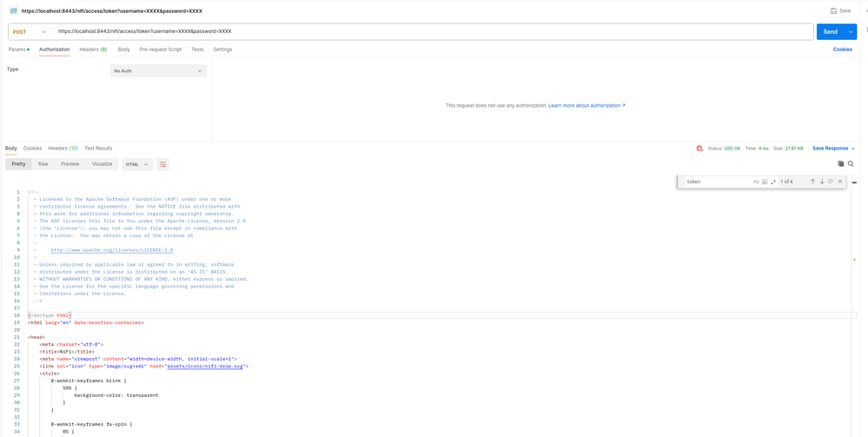Send the request with the Send button
Image resolution: width=868 pixels, height=437 pixels.
coord(831,32)
